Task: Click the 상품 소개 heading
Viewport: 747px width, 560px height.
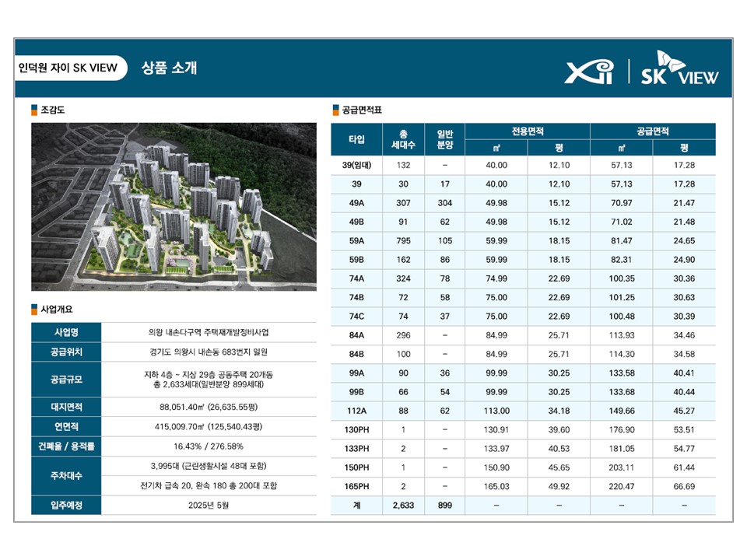Action: (169, 68)
